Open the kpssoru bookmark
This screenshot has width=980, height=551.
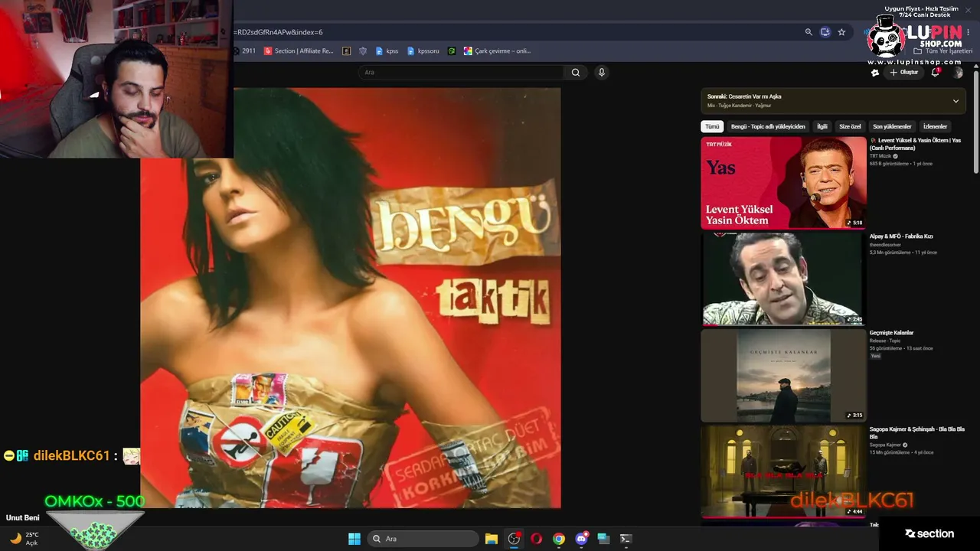[423, 51]
